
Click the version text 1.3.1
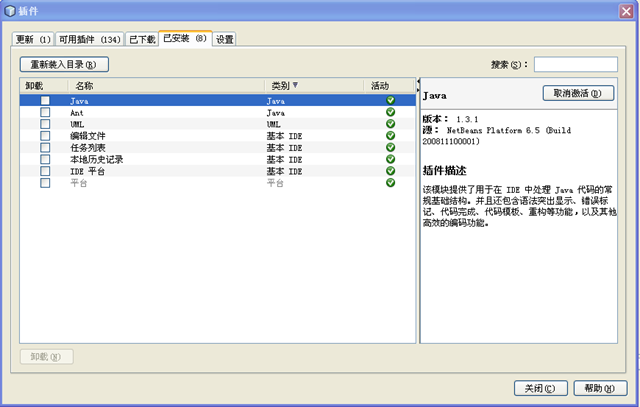point(467,119)
